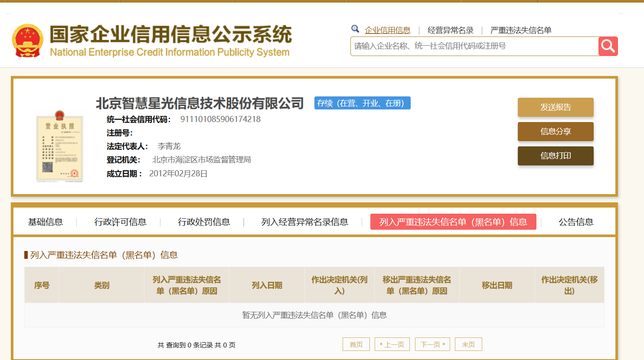Jump to 末页 last page
The width and height of the screenshot is (644, 360).
click(468, 344)
